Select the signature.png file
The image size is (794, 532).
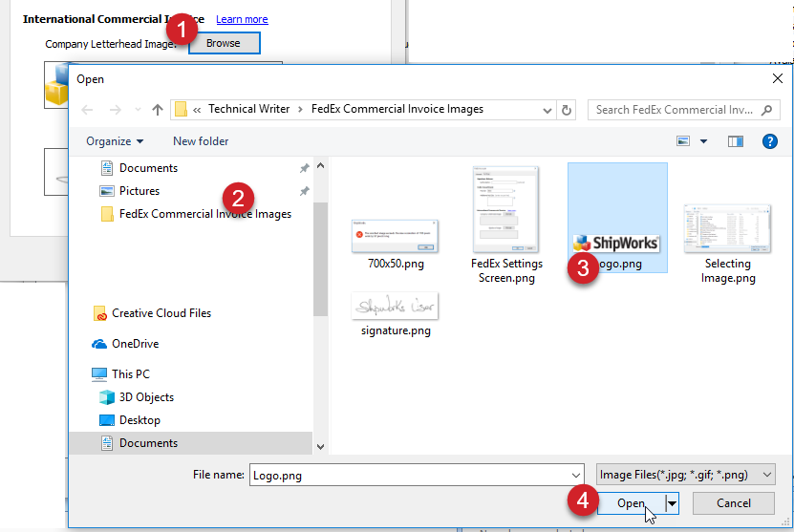tap(396, 314)
